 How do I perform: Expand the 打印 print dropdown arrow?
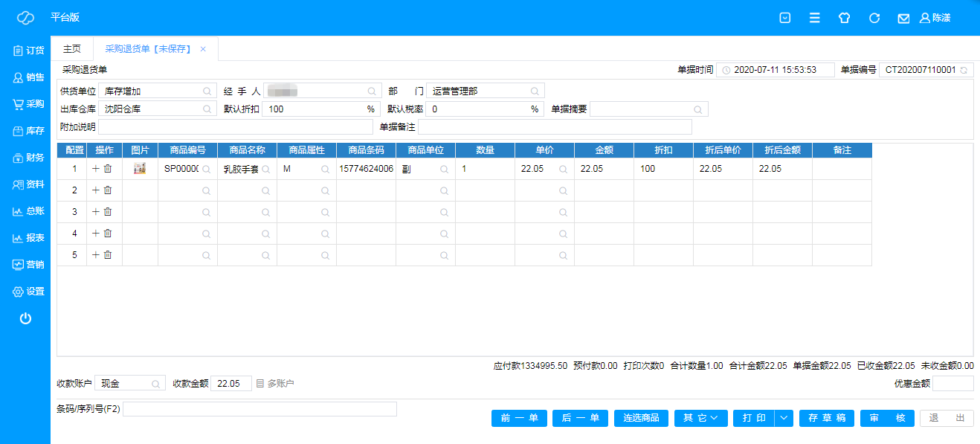(x=784, y=418)
